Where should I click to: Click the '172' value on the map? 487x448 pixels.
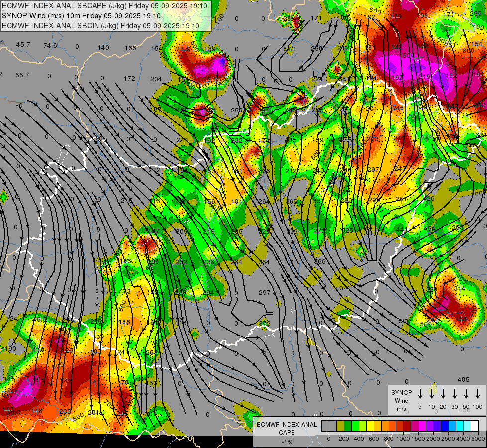(x=129, y=78)
